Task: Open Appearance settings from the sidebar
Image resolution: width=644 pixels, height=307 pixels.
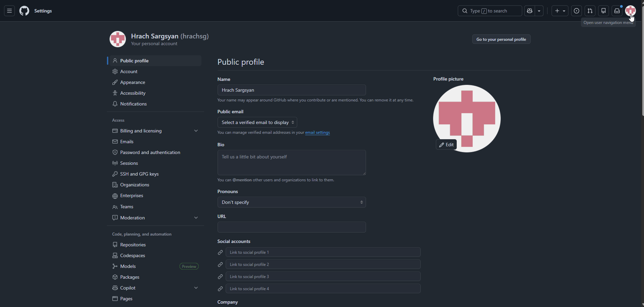Action: (x=132, y=82)
